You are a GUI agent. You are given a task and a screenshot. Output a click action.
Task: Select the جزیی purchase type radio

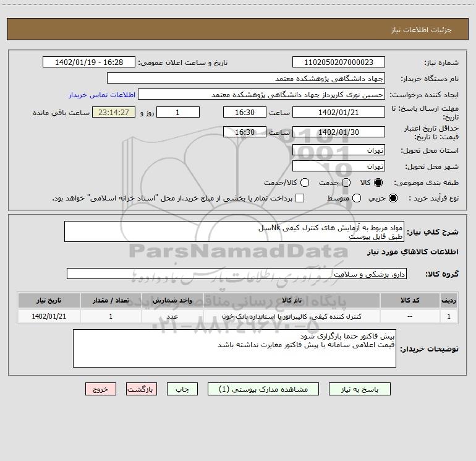pyautogui.click(x=393, y=198)
